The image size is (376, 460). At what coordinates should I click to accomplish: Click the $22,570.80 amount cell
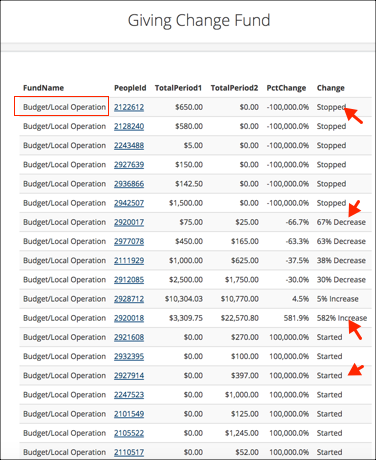pos(240,318)
